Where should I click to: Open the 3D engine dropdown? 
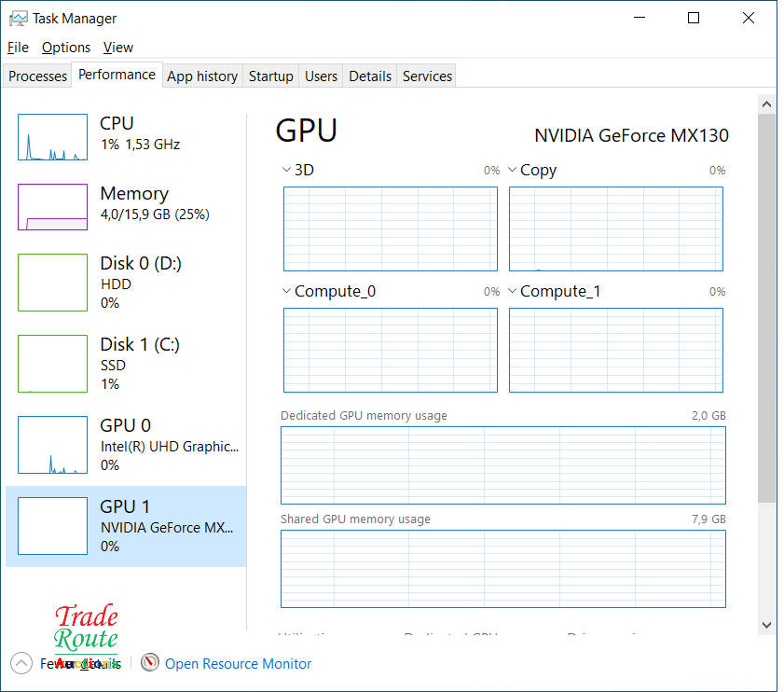286,170
